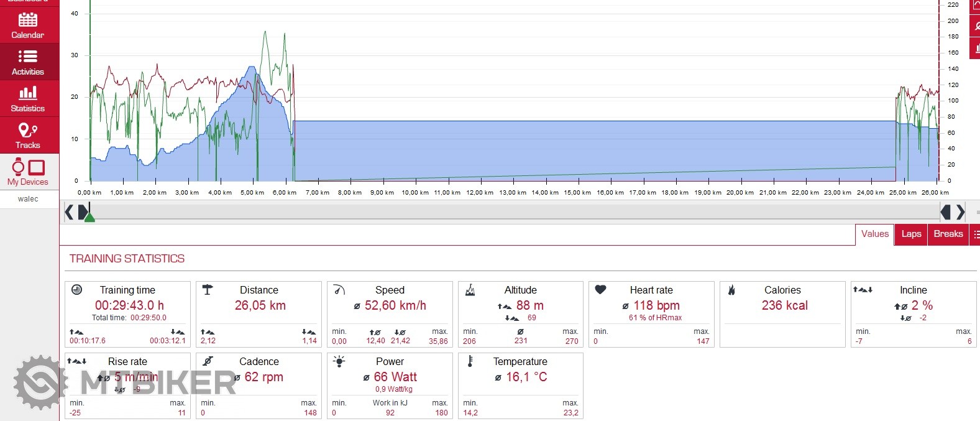Image resolution: width=980 pixels, height=421 pixels.
Task: Open the Breaks tab
Action: (x=948, y=234)
